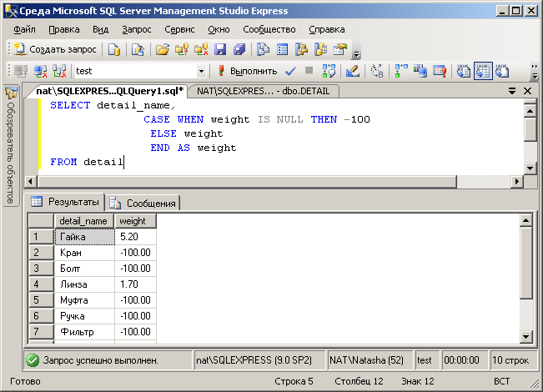Click the Specify Template Parameters icon

tap(377, 71)
